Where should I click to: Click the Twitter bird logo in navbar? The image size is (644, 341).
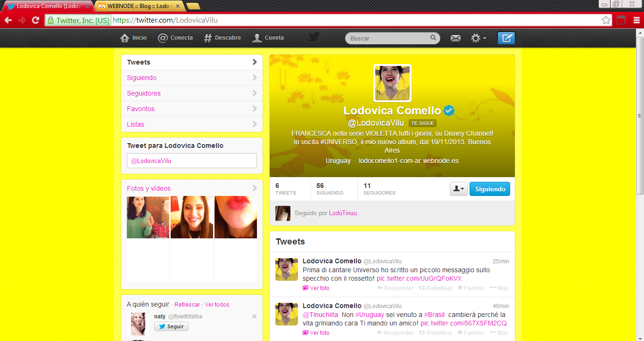tap(314, 37)
